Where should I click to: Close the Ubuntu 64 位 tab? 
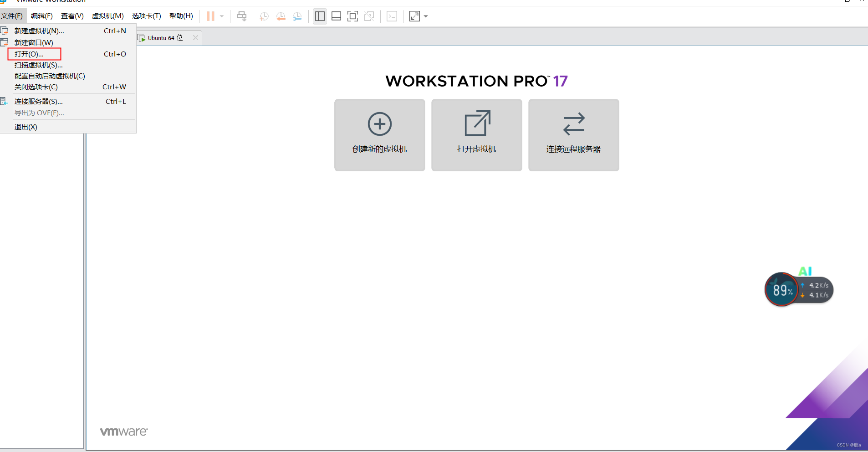(x=195, y=38)
